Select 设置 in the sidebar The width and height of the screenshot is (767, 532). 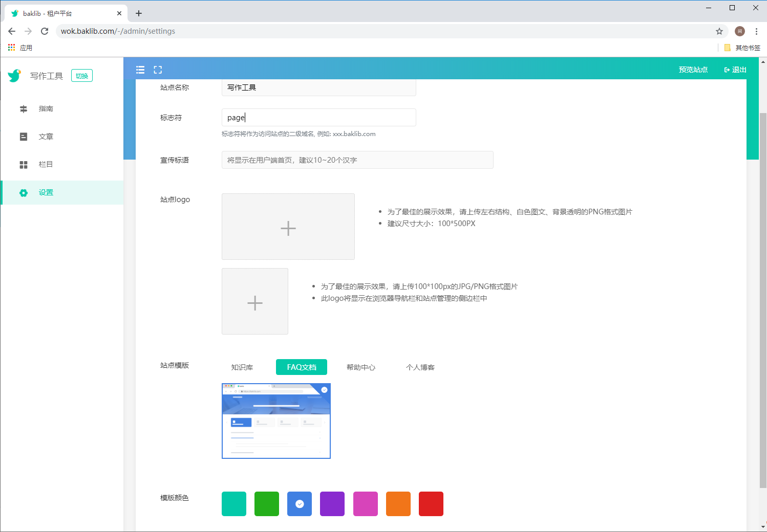[62, 192]
